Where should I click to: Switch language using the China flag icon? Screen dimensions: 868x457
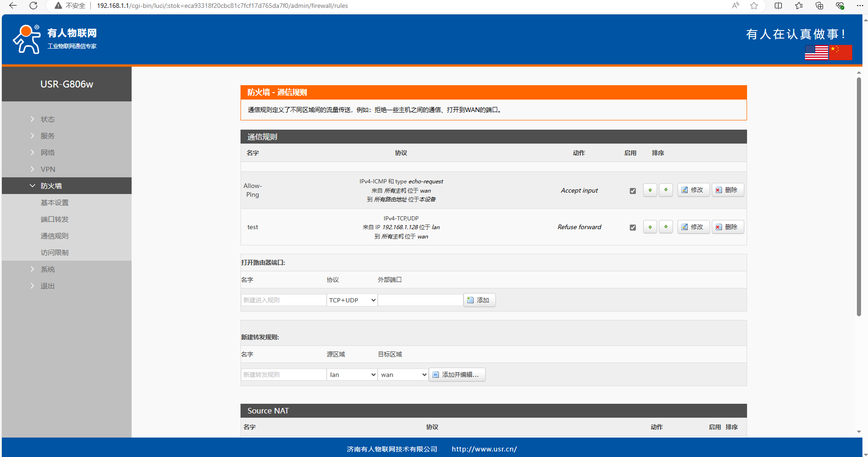coord(840,52)
